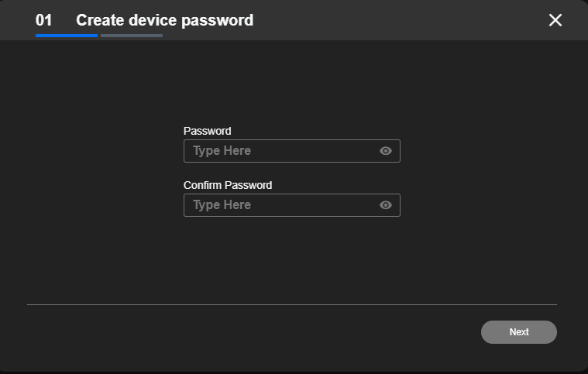Select the gray step two progress bar
The width and height of the screenshot is (588, 374).
132,36
